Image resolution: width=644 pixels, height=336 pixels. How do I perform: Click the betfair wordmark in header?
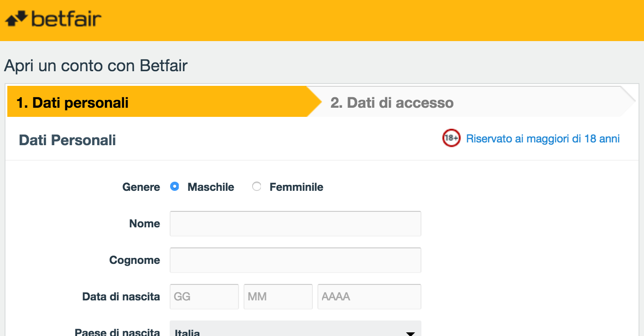66,19
